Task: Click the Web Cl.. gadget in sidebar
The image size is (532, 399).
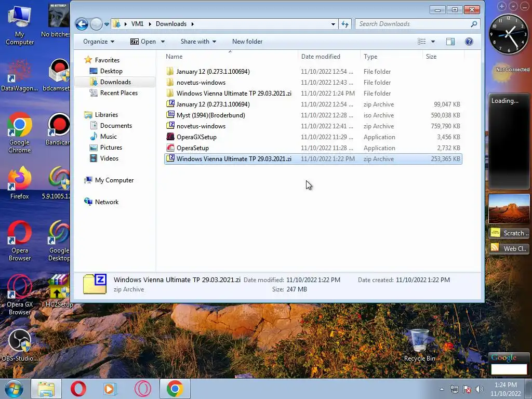Action: (x=509, y=248)
